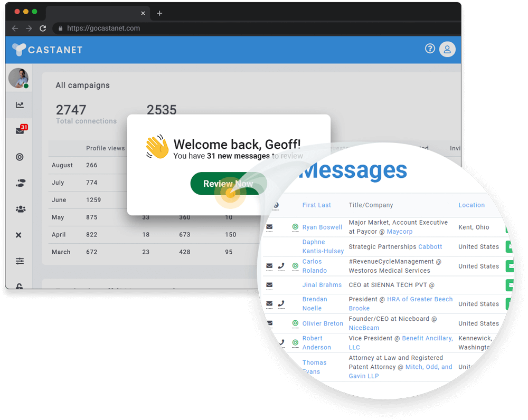The width and height of the screenshot is (528, 420).
Task: Click the phone icon for Carlos Rolando
Action: click(281, 266)
